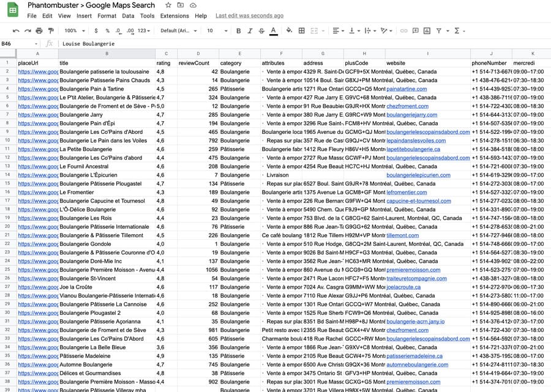551x392 pixels.
Task: Open the joelacroute.ca link
Action: coord(403,287)
